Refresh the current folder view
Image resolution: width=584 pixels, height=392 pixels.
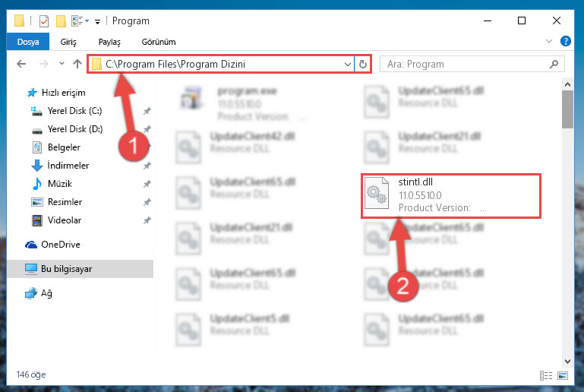pos(363,64)
